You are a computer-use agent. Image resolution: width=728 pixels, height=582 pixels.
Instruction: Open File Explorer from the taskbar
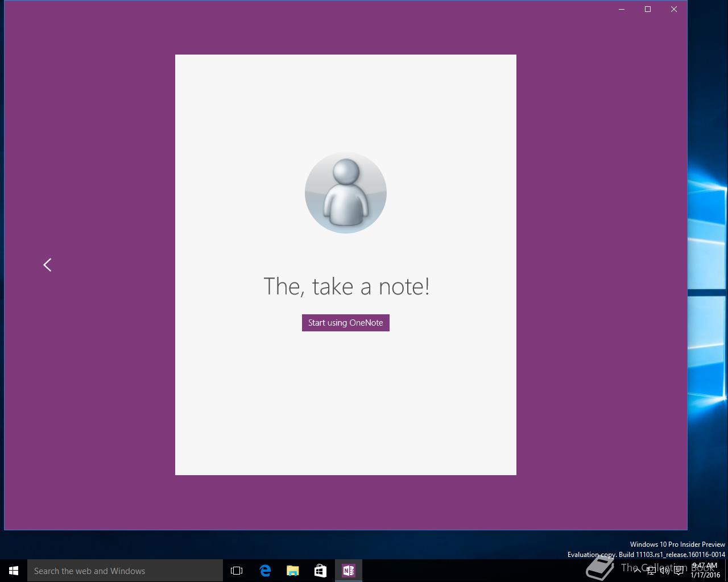[x=293, y=571]
